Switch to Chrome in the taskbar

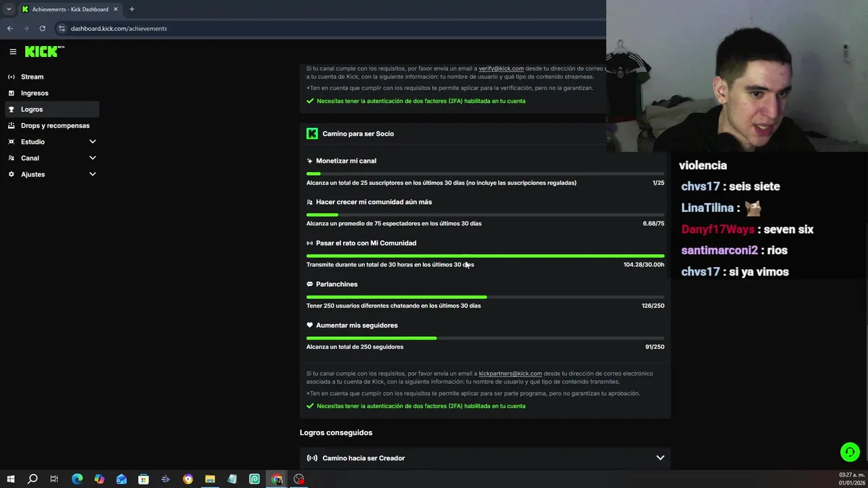277,479
